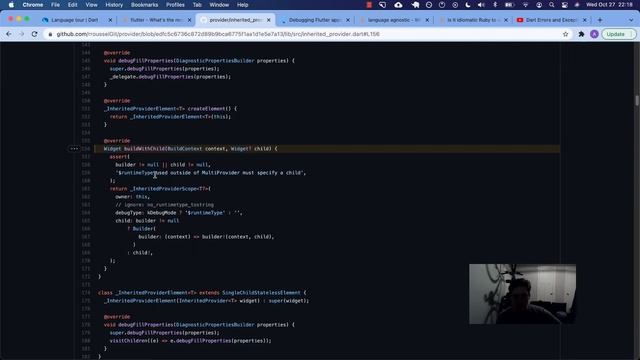Open the Chrome menu in the menu bar
640x360 pixels.
pos(33,5)
